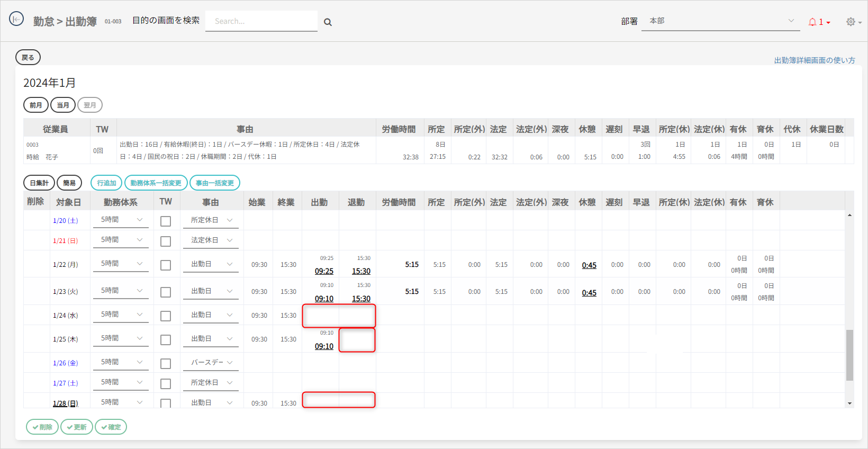Click the 更新 update button
868x449 pixels.
click(x=77, y=427)
